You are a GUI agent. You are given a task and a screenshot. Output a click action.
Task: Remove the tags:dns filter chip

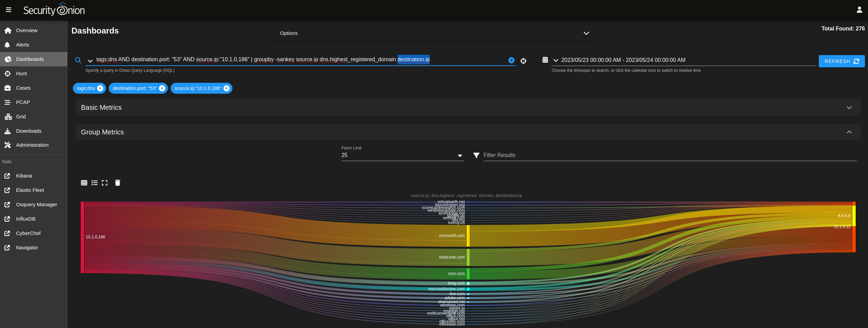coord(100,88)
